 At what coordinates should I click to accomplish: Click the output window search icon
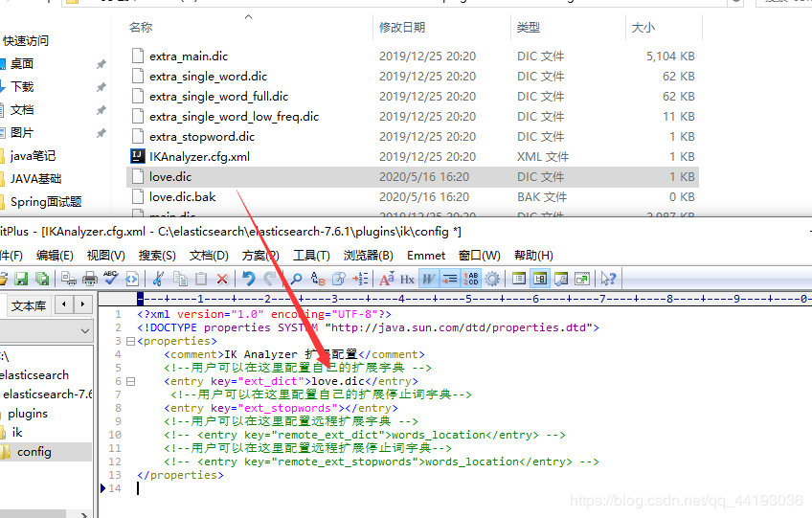point(561,279)
